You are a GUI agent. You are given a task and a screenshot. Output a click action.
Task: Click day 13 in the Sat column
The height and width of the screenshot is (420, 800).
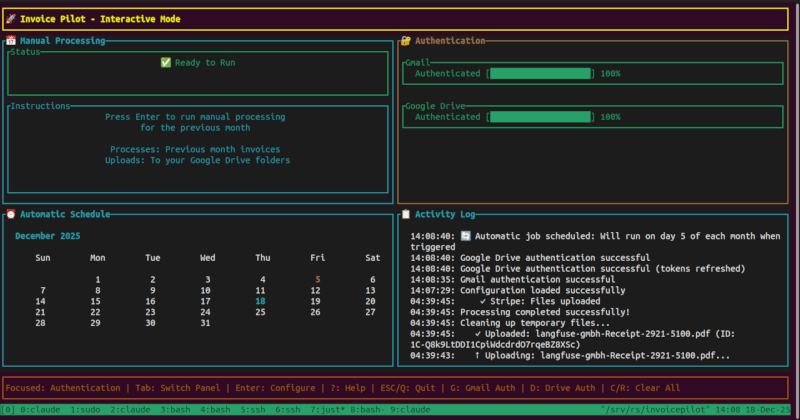pos(370,290)
